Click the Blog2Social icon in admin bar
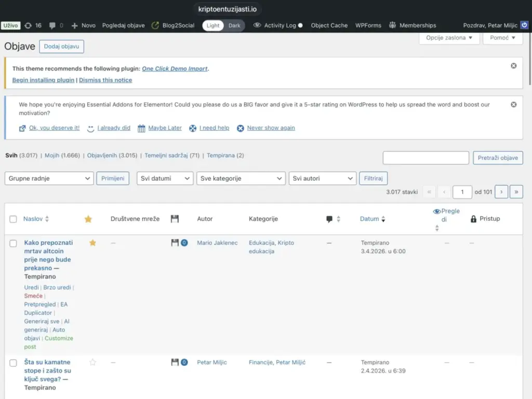532x399 pixels. click(155, 25)
